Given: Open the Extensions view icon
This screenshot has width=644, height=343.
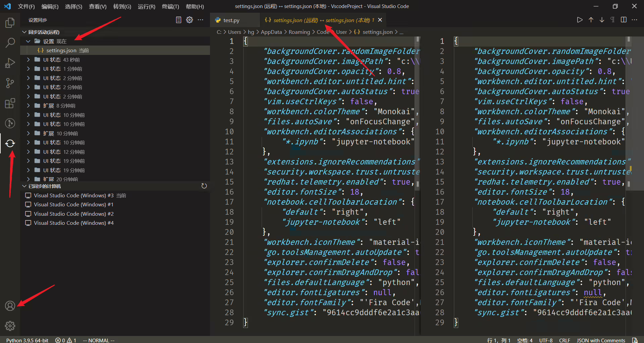Looking at the screenshot, I should [10, 103].
